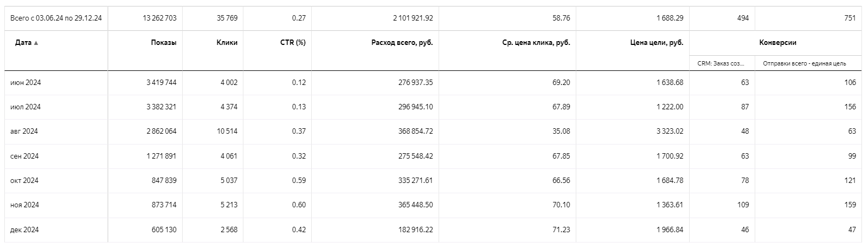Select the июл 2024 date cell
The height and width of the screenshot is (249, 868).
click(25, 107)
